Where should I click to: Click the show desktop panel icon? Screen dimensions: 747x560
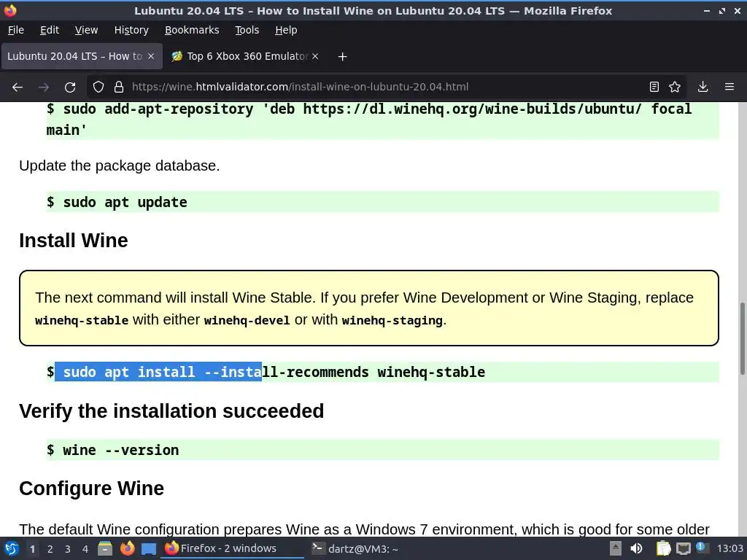click(x=149, y=548)
